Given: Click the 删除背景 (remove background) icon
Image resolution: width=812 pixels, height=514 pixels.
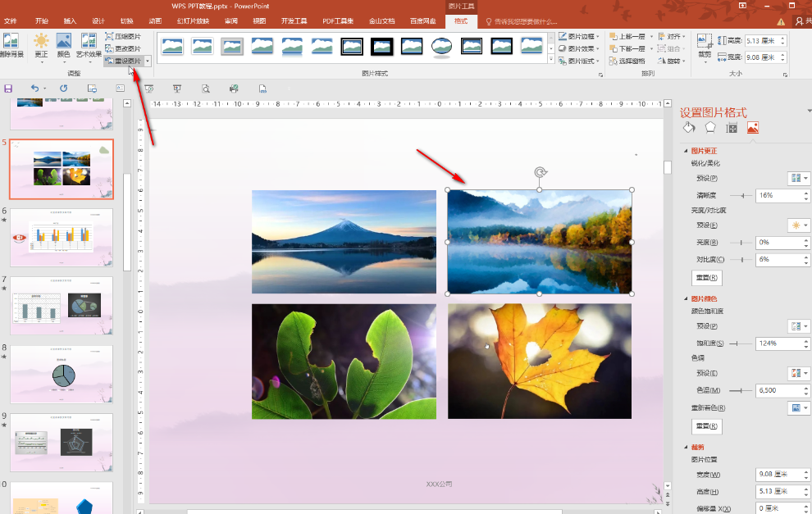Looking at the screenshot, I should coord(11,45).
